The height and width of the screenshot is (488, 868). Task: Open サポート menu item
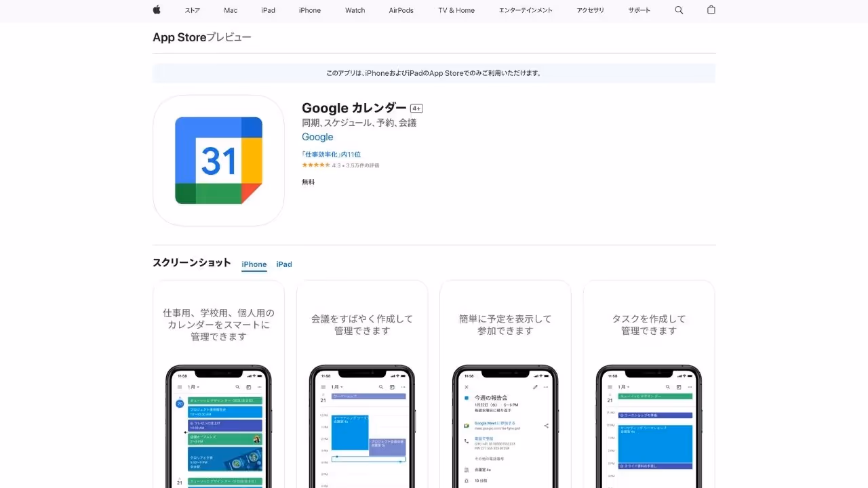click(x=639, y=10)
